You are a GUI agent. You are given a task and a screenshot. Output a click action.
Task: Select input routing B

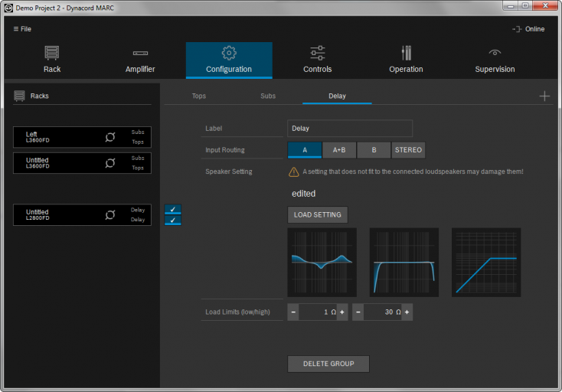pos(374,150)
